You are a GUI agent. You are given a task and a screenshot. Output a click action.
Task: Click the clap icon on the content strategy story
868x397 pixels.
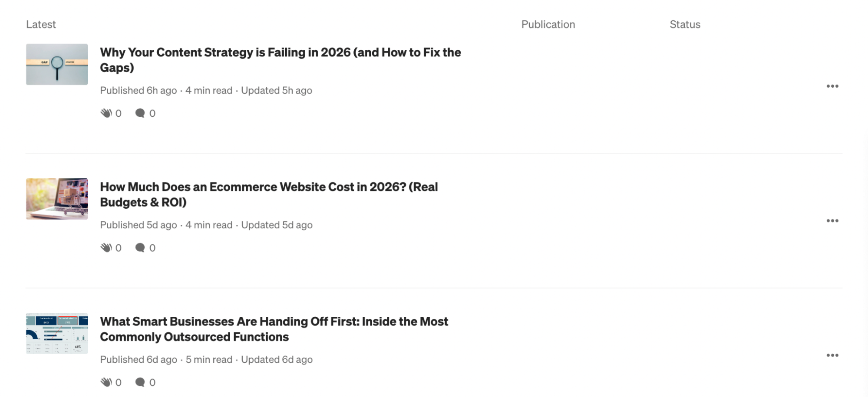[x=107, y=113]
